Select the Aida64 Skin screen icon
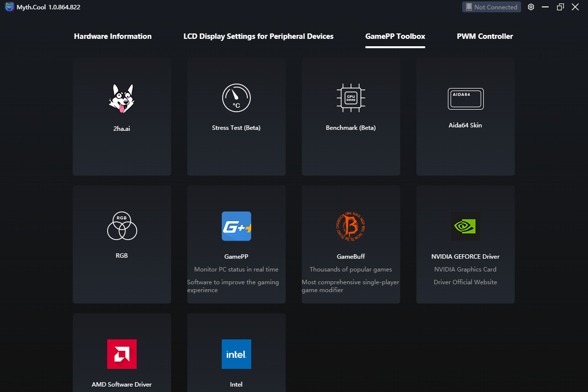The width and height of the screenshot is (588, 392). [466, 99]
